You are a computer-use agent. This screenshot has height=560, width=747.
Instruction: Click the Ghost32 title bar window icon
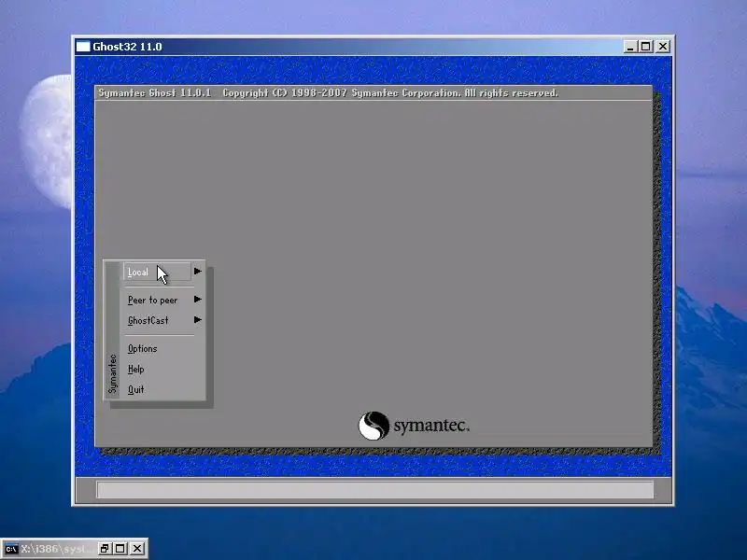(x=83, y=46)
